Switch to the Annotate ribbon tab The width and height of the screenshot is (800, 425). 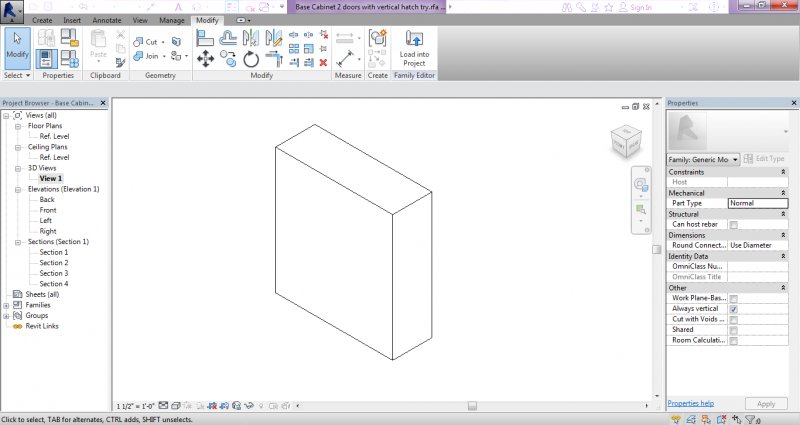point(106,20)
